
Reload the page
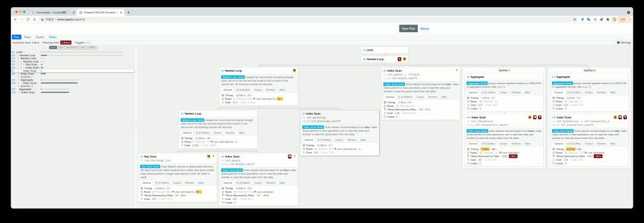click(x=28, y=19)
